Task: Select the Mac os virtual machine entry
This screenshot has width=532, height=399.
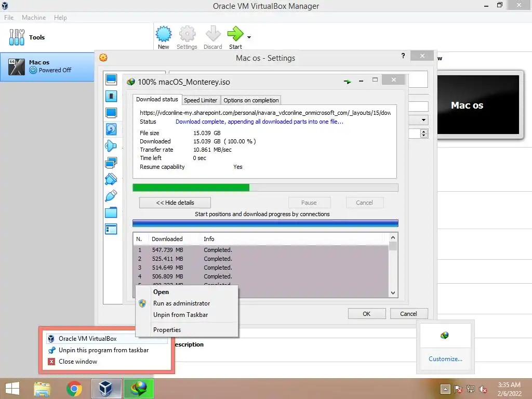Action: click(47, 66)
